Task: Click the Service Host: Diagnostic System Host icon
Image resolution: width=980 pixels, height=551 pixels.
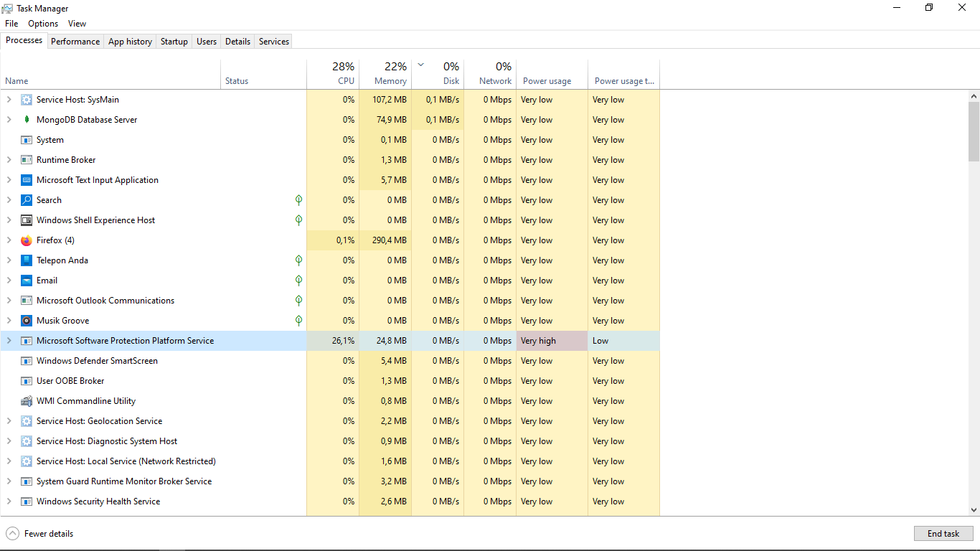Action: click(x=27, y=441)
